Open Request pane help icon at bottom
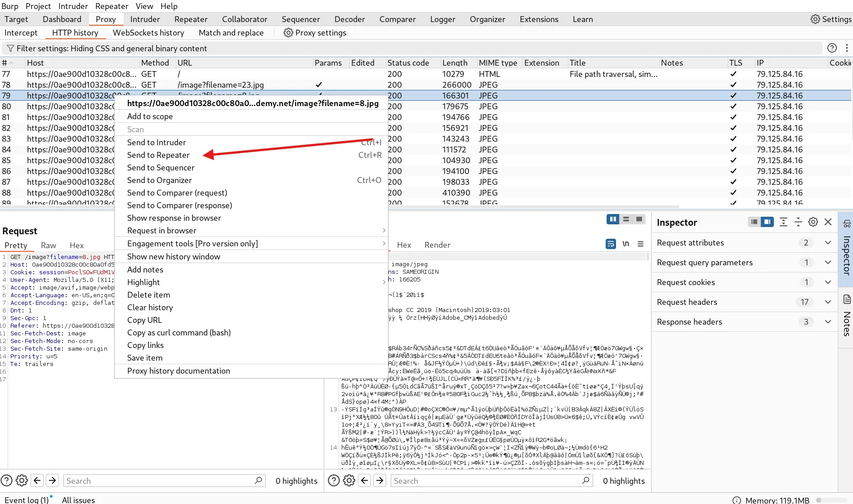The height and width of the screenshot is (504, 853). (6, 481)
